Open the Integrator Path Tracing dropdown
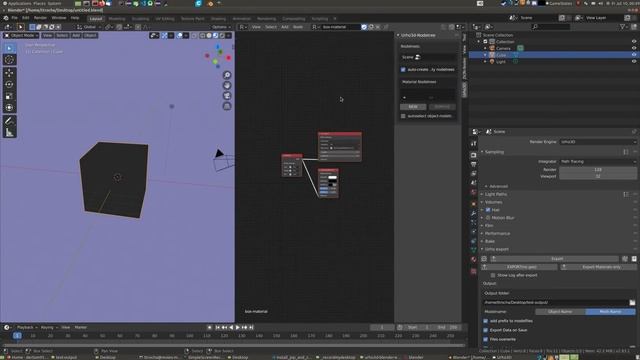This screenshot has height=360, width=640. 598,162
